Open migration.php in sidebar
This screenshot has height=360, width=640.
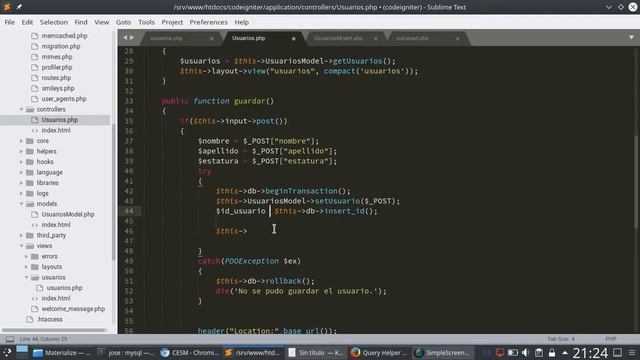(61, 47)
